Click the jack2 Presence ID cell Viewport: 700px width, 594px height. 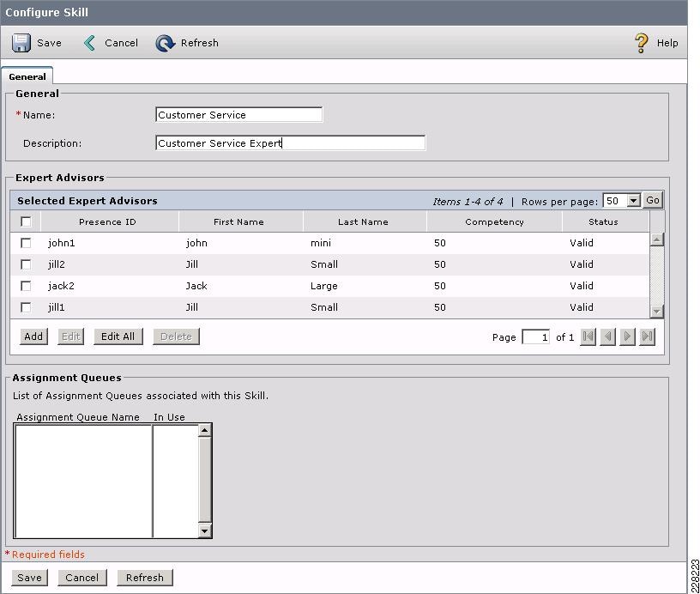click(61, 286)
